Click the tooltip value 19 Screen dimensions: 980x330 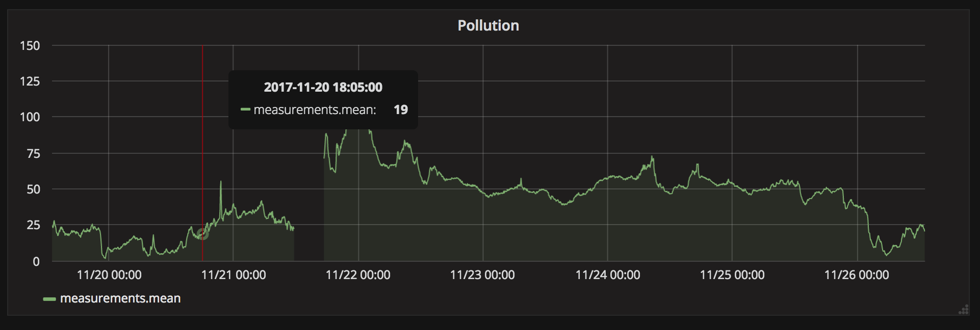pos(400,109)
